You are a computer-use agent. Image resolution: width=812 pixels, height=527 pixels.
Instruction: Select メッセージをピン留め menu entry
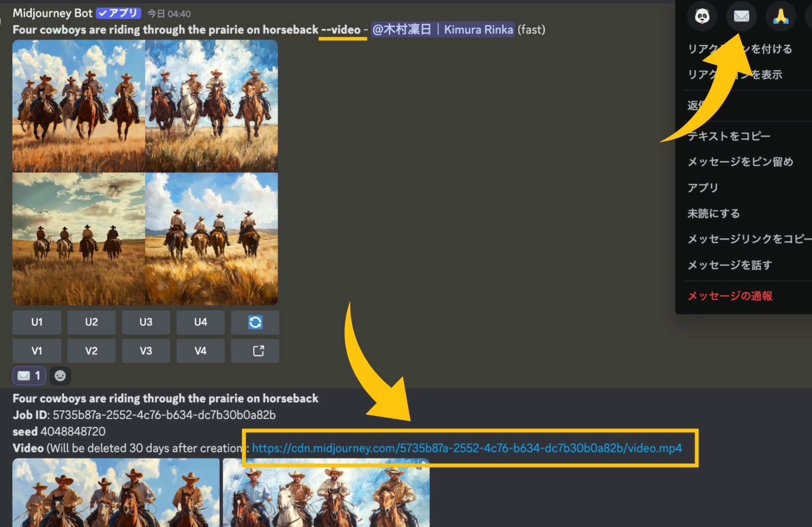tap(740, 162)
